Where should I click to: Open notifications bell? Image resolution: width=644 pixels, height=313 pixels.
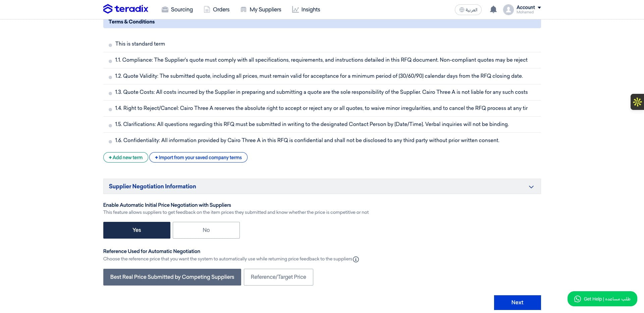coord(493,9)
